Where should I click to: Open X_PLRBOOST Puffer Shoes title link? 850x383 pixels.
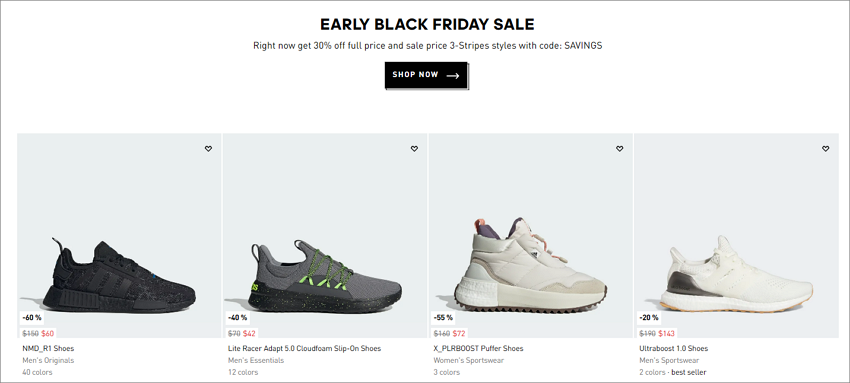point(478,348)
